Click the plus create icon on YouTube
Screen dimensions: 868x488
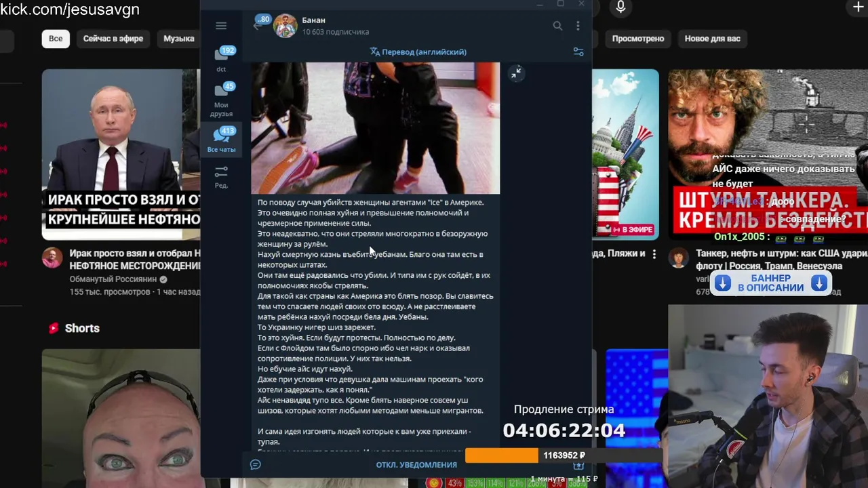coord(858,7)
